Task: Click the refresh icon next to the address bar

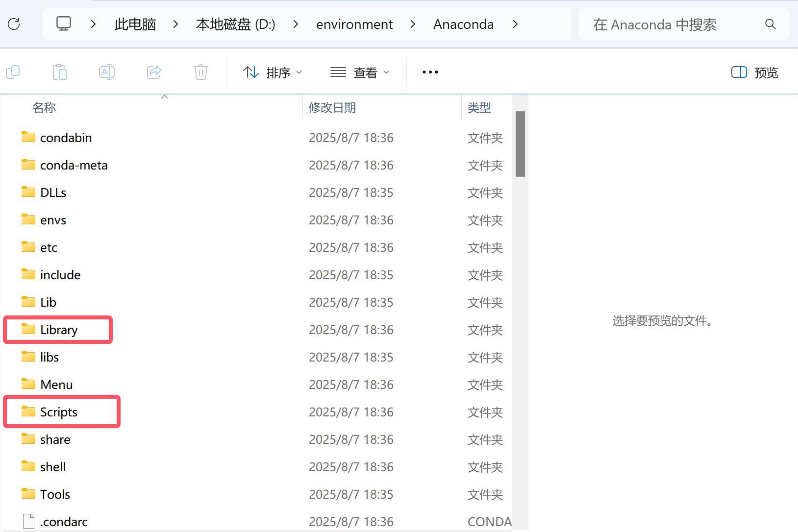Action: [x=14, y=24]
